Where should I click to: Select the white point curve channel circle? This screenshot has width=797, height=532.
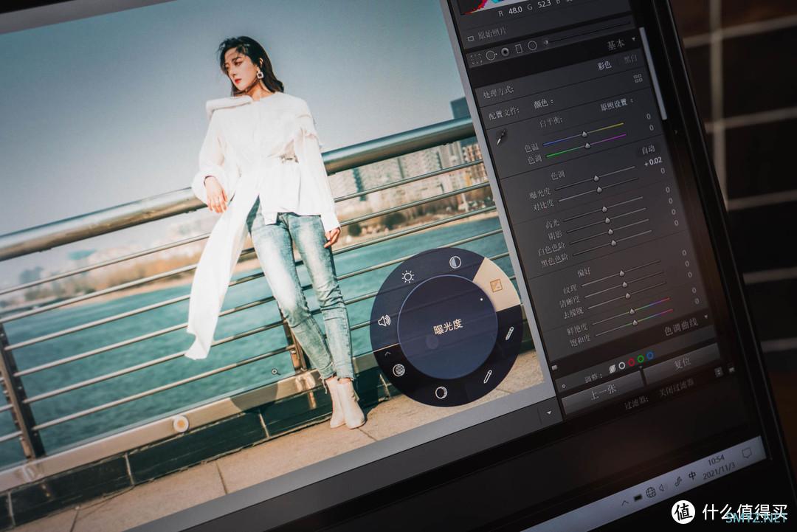click(621, 366)
